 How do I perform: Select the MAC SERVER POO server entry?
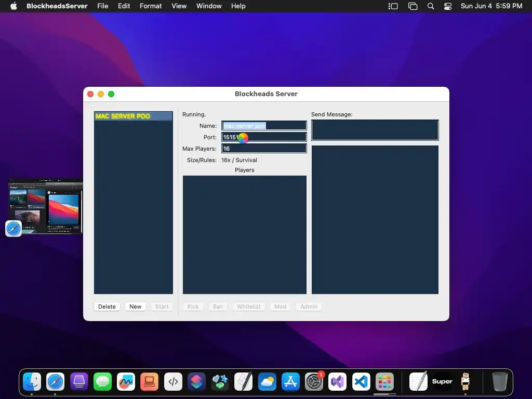(x=134, y=116)
